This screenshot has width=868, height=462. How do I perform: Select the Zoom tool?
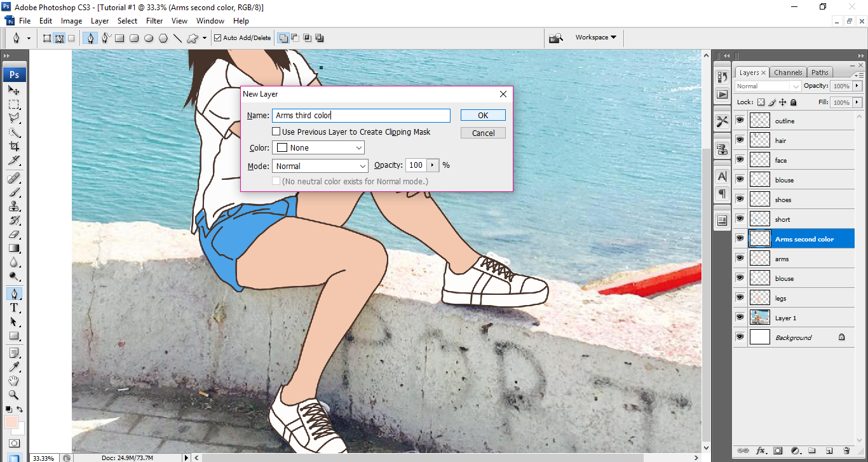point(14,395)
